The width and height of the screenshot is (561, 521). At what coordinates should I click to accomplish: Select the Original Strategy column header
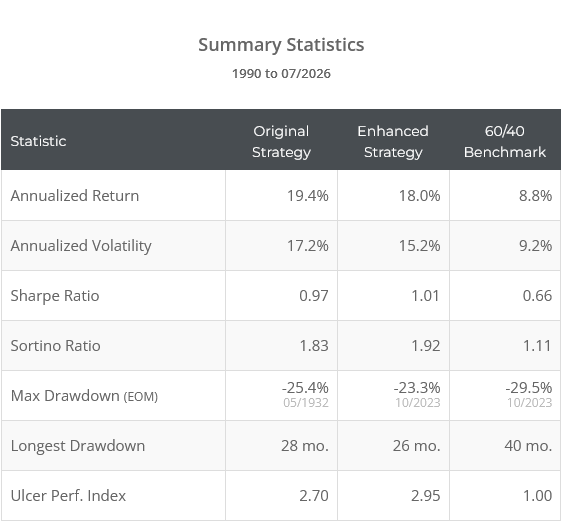[281, 141]
